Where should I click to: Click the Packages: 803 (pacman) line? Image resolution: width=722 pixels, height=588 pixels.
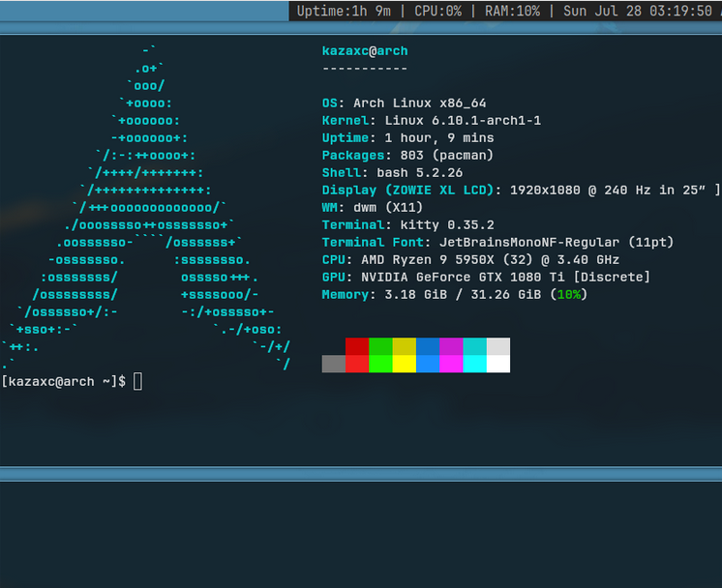pos(407,156)
